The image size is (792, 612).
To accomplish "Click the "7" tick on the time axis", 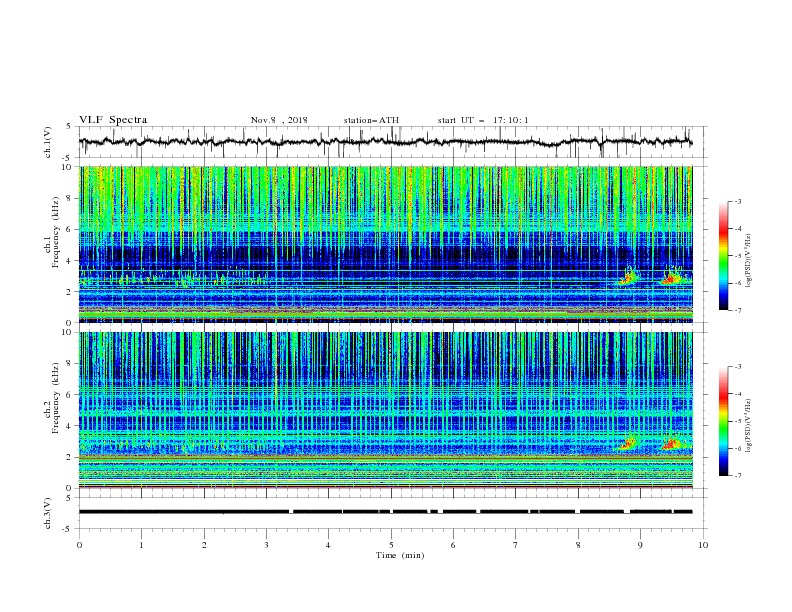I will (x=516, y=545).
